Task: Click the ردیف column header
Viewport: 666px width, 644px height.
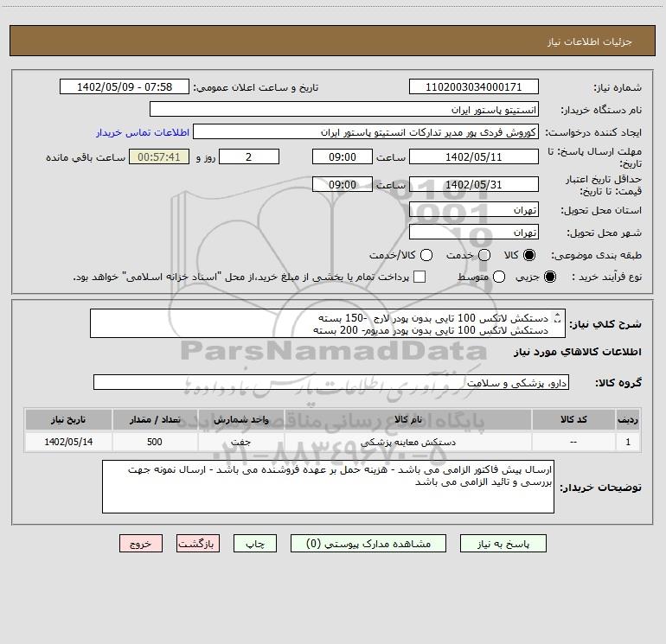Action: [x=628, y=419]
